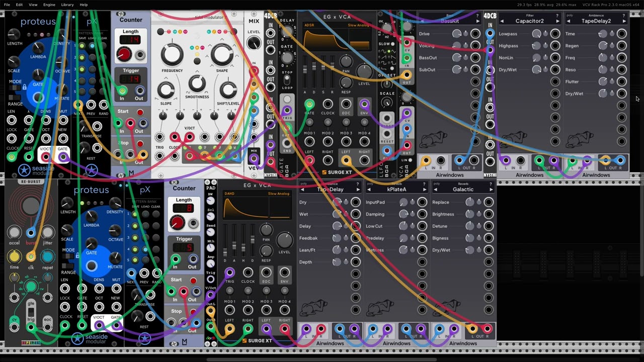Click the padlock icon on lower proteus module
Image resolution: width=644 pixels, height=362 pixels.
(77, 255)
